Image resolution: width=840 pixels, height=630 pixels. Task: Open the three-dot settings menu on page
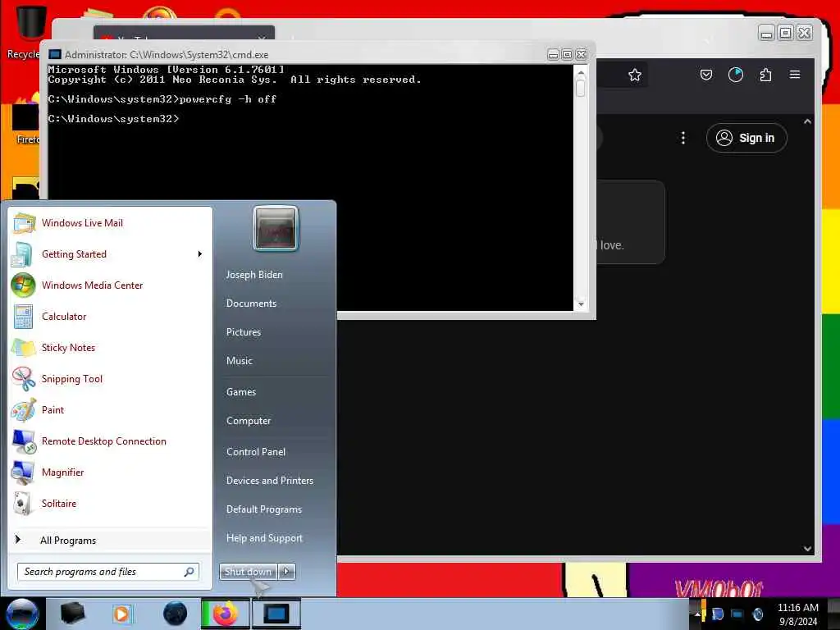[x=683, y=138]
